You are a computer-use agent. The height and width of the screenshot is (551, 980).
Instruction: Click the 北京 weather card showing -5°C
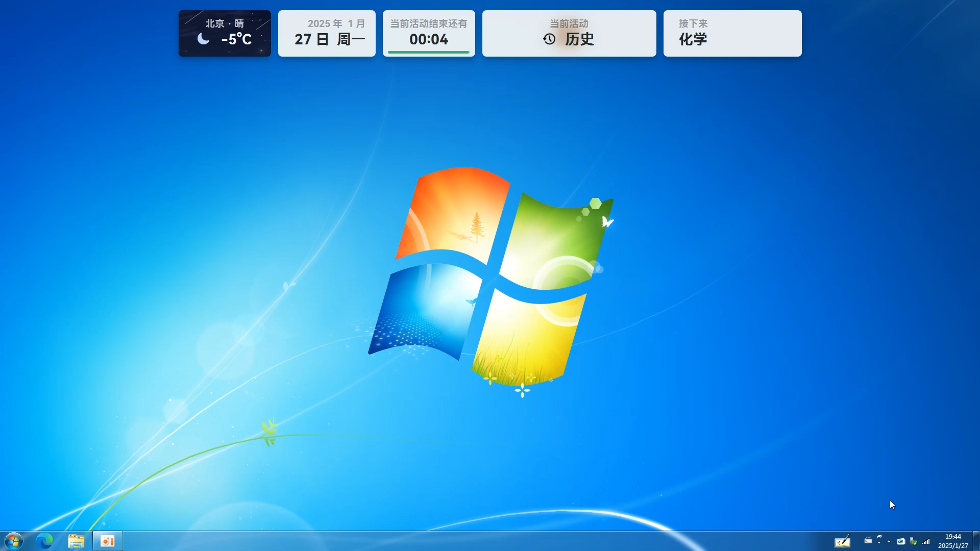(x=224, y=33)
